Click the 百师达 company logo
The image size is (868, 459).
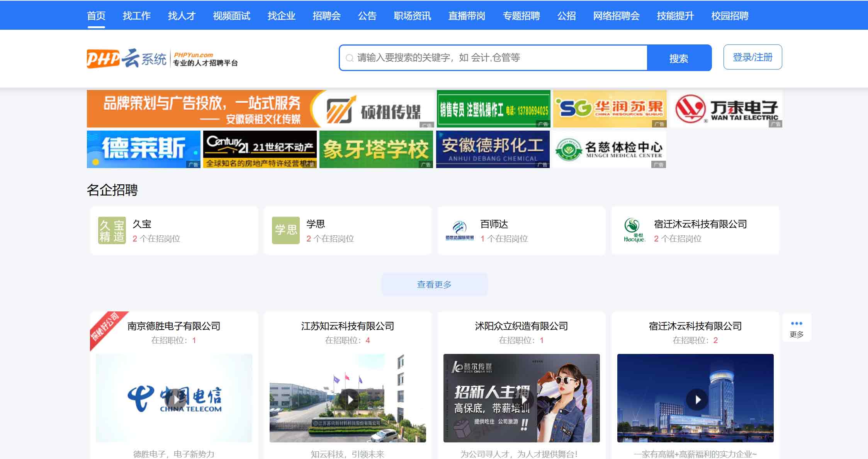tap(460, 230)
